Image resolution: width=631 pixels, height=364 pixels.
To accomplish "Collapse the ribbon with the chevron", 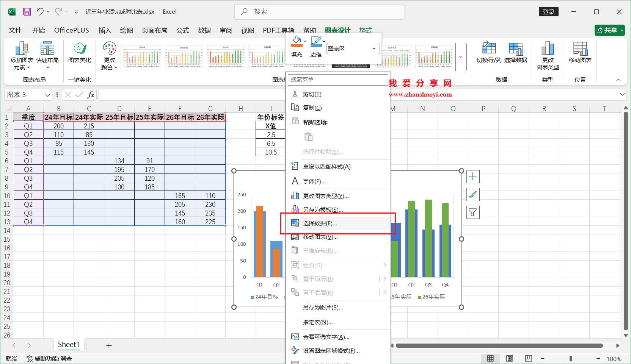I will coord(618,80).
